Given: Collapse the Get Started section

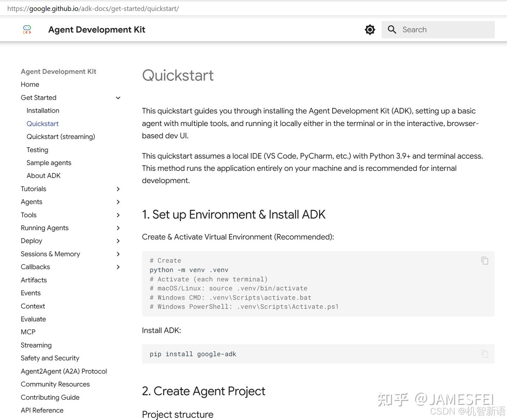Looking at the screenshot, I should point(118,98).
